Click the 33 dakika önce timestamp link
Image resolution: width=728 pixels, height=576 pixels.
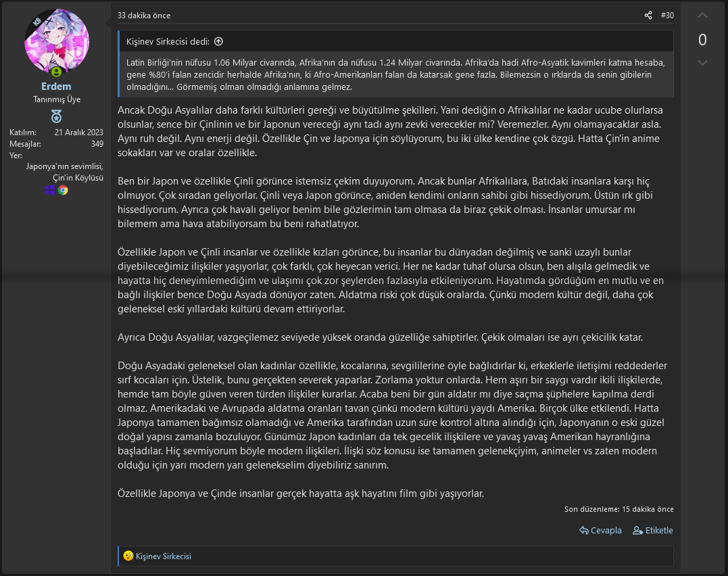click(x=143, y=15)
